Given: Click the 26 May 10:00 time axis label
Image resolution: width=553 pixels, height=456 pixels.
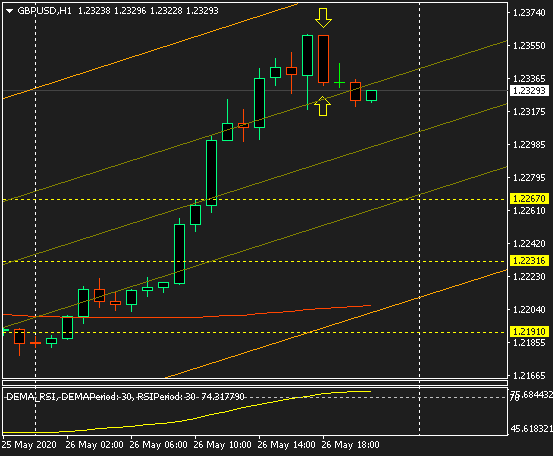Looking at the screenshot, I should coord(223,445).
